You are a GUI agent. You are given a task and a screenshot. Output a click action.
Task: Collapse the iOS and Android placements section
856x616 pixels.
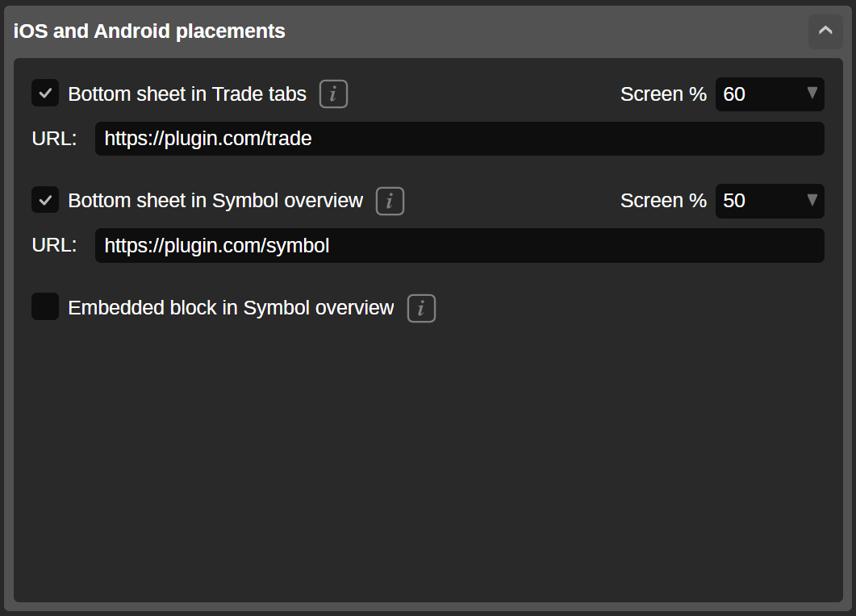click(x=825, y=31)
